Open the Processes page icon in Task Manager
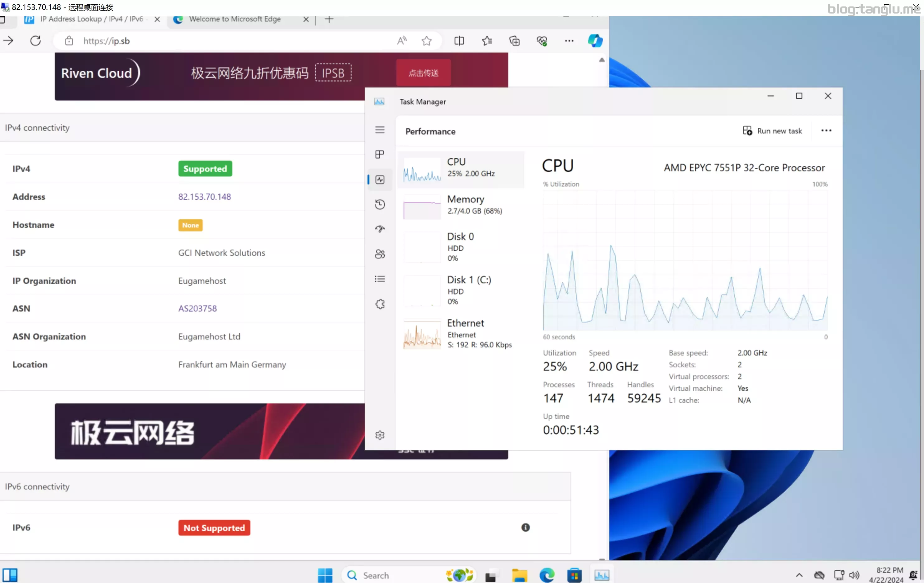The height and width of the screenshot is (583, 924). tap(380, 154)
